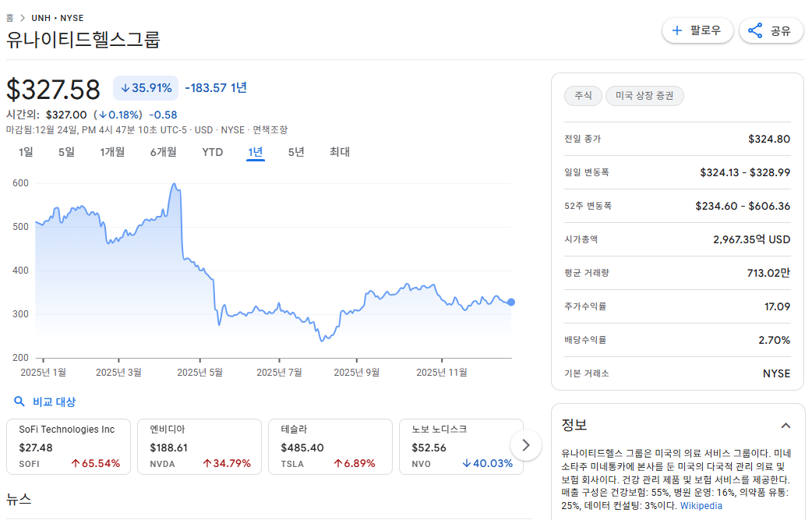This screenshot has width=812, height=520.
Task: Click the NVO 40.03% decline figure
Action: point(487,464)
